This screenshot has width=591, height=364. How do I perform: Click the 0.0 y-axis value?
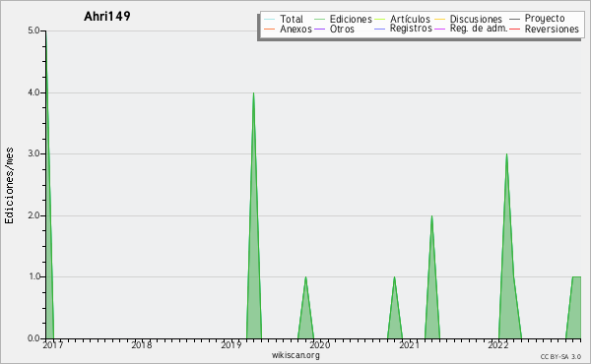point(33,338)
